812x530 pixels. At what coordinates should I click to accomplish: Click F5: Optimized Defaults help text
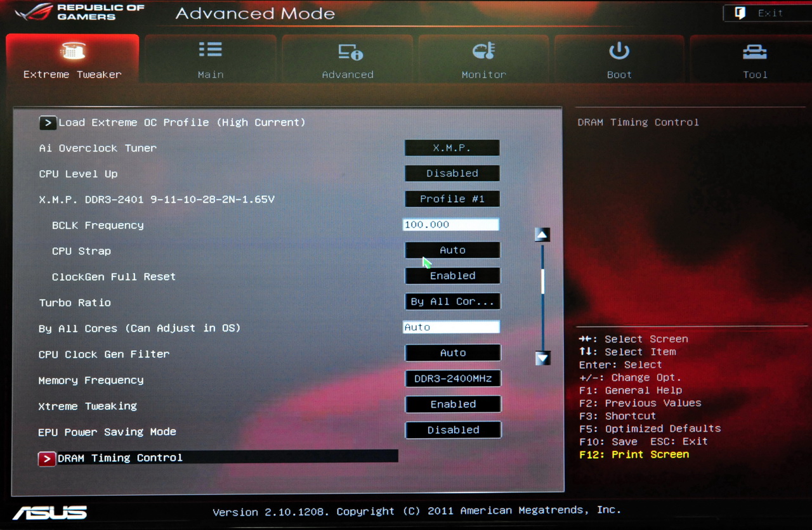[650, 429]
